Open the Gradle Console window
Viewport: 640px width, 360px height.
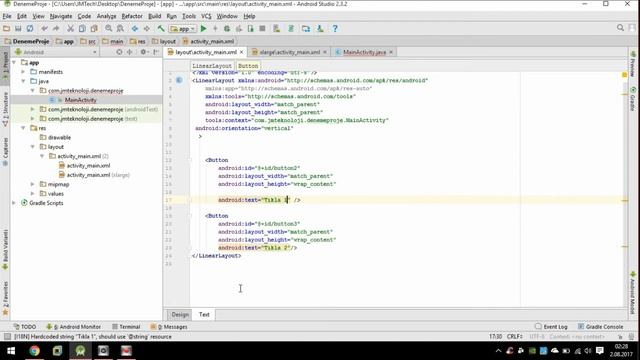coord(600,327)
